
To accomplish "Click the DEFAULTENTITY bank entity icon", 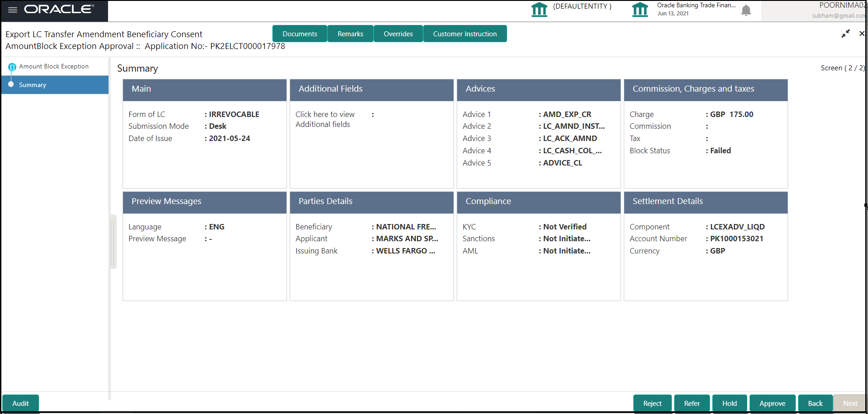I will pyautogui.click(x=539, y=9).
